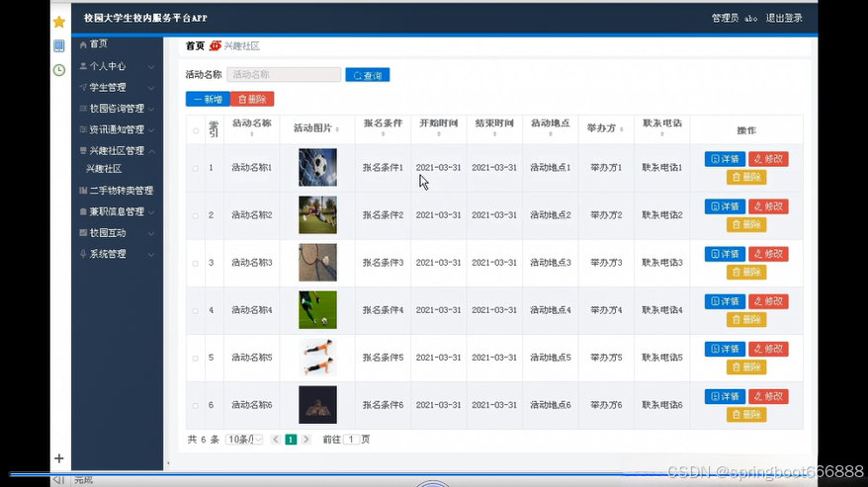Expand the 资讯通知管理 menu
The image size is (868, 487).
(117, 129)
